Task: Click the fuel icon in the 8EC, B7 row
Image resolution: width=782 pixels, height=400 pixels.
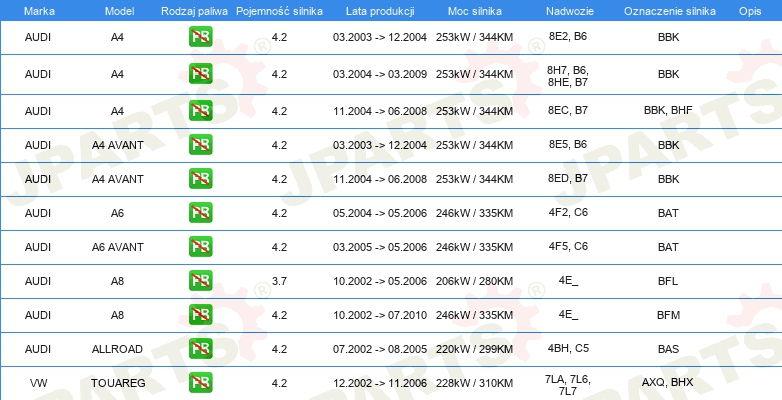Action: 200,111
